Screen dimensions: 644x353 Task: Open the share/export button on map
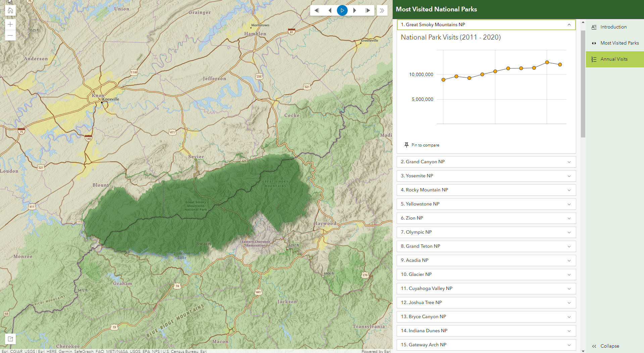(x=10, y=339)
